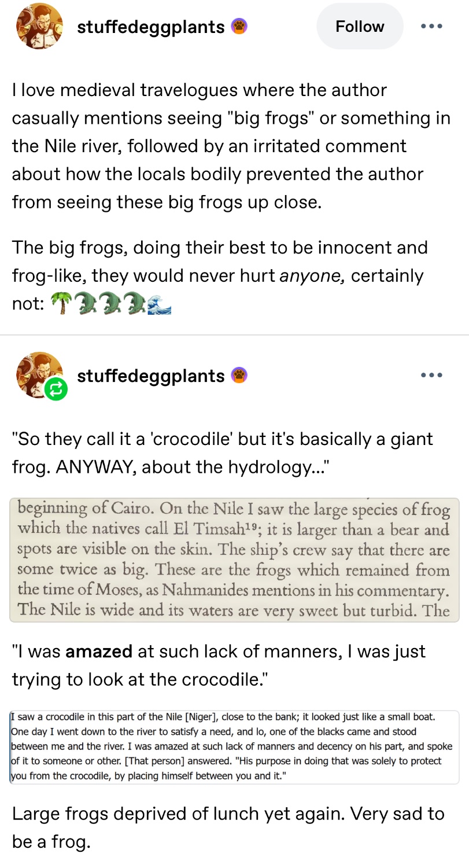Open the reblog's three-dot options menu
The width and height of the screenshot is (469, 868).
(x=431, y=376)
